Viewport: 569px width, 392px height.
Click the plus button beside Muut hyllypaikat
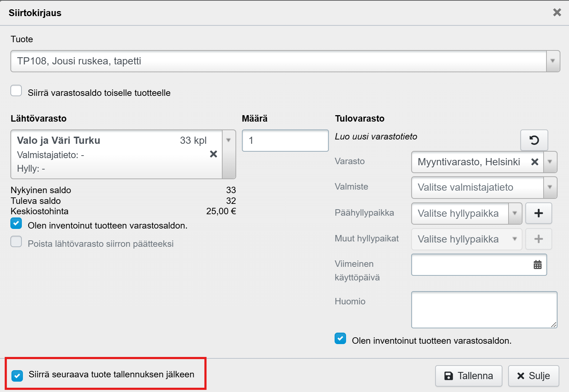[x=539, y=239]
